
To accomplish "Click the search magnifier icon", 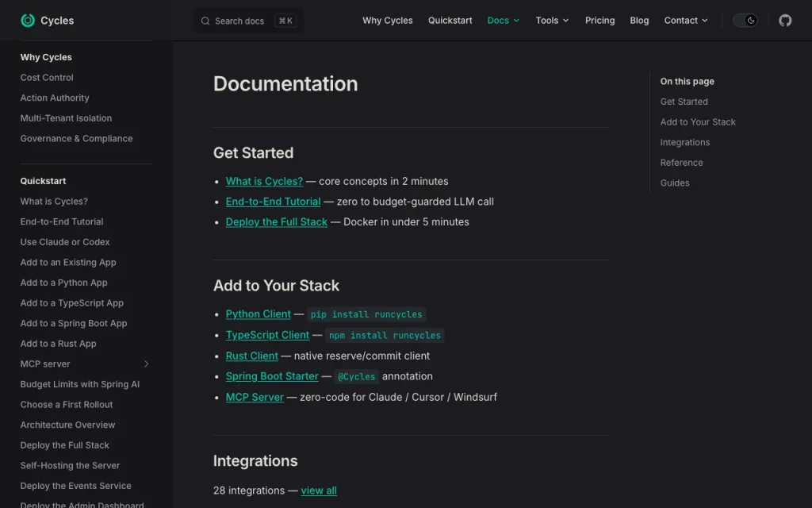I will coord(205,21).
